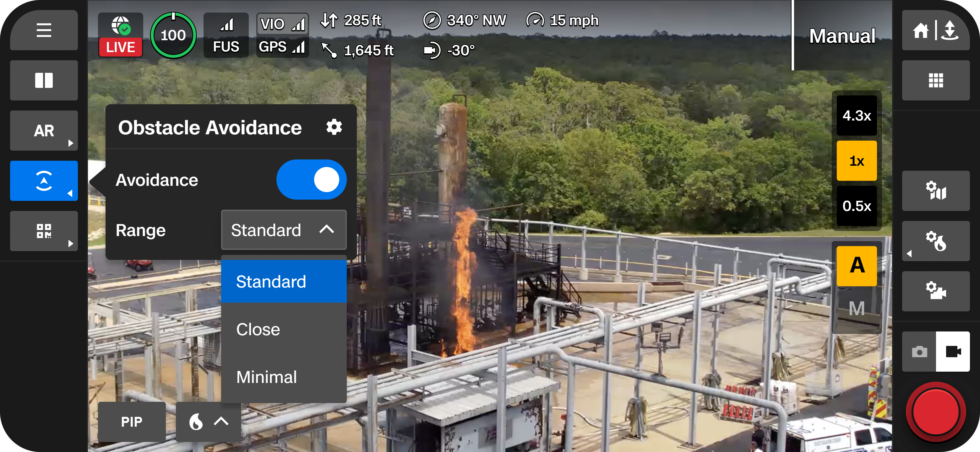The width and height of the screenshot is (980, 452).
Task: Turn off the Avoidance switch
Action: [x=311, y=180]
